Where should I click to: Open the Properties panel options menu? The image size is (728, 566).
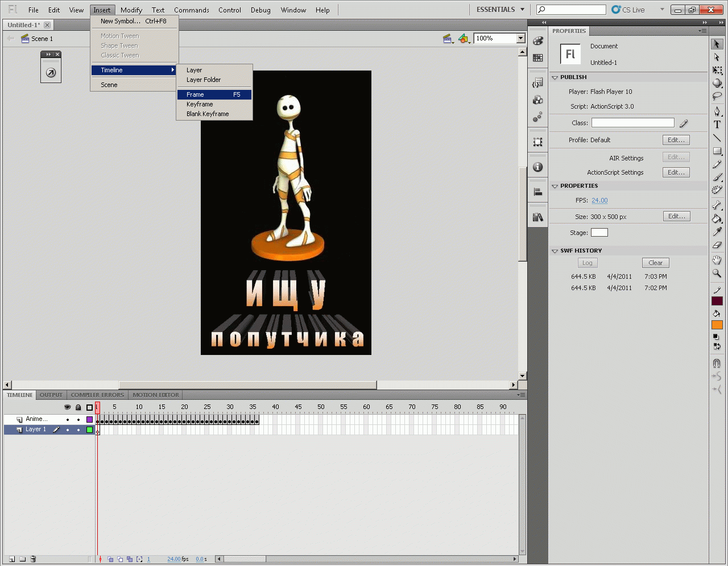[x=702, y=31]
